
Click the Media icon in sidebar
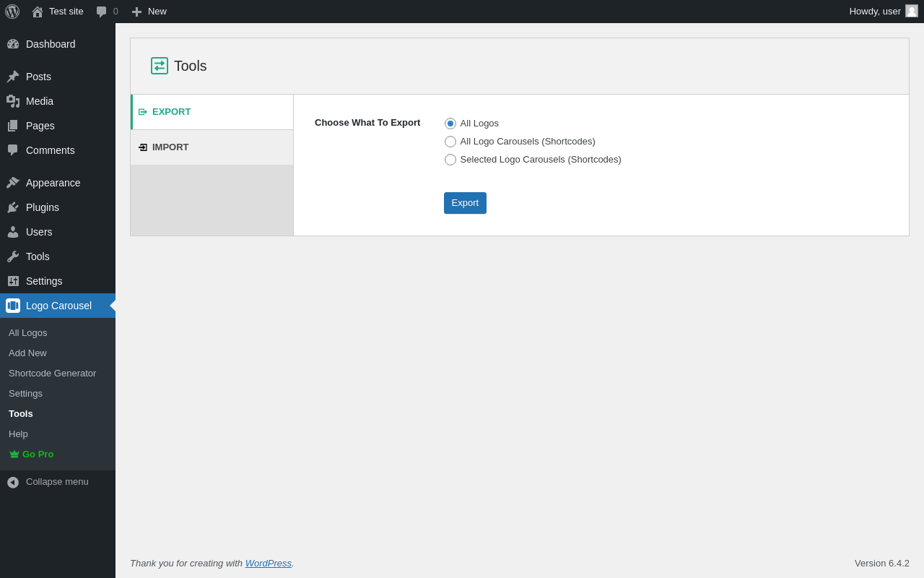point(13,101)
